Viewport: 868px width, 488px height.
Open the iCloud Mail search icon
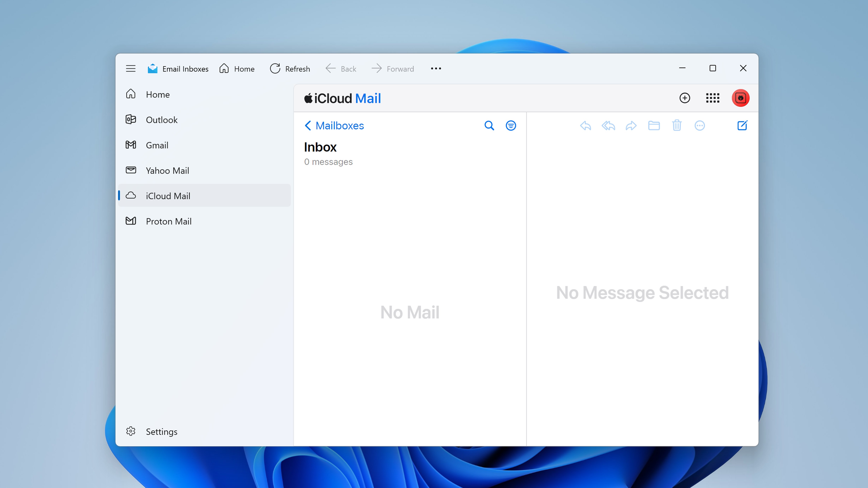489,126
